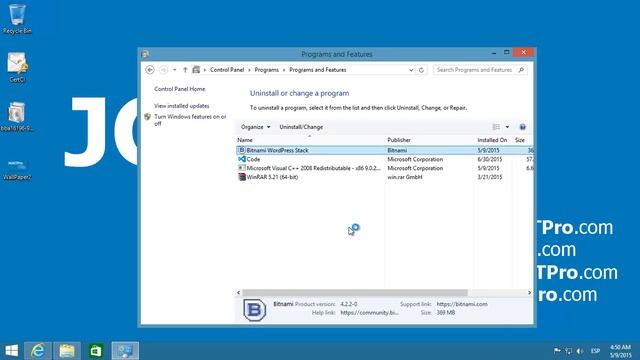Click the ESP language indicator
The height and width of the screenshot is (360, 640).
click(596, 351)
